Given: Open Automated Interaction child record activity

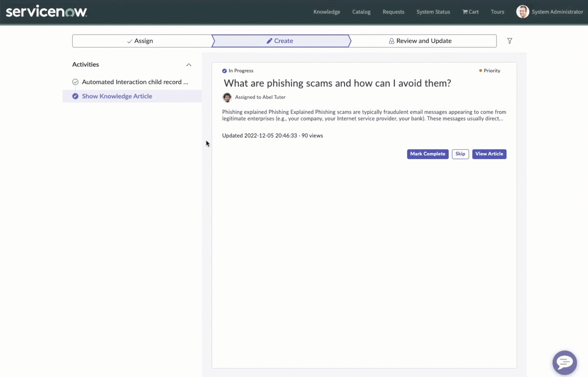Looking at the screenshot, I should tap(135, 82).
